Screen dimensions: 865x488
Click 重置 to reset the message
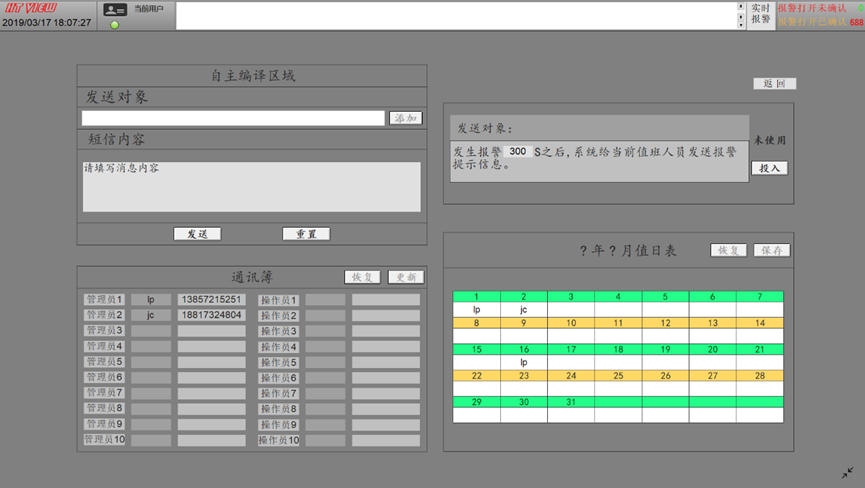(306, 234)
